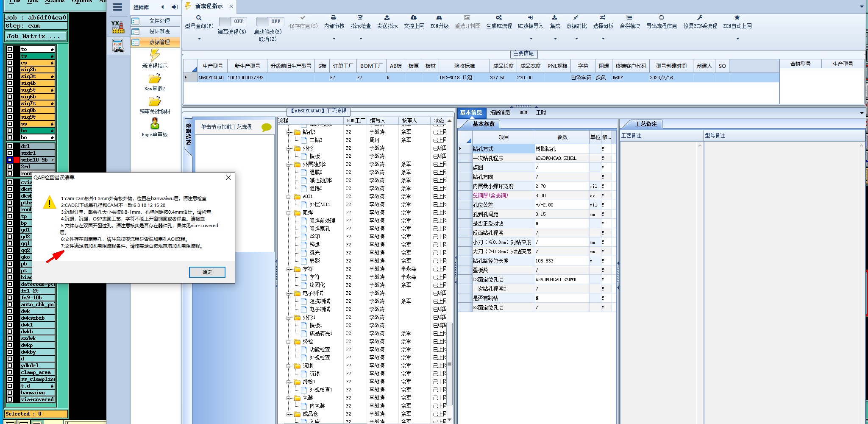Check the box for layer drl
868x424 pixels.
pos(9,146)
